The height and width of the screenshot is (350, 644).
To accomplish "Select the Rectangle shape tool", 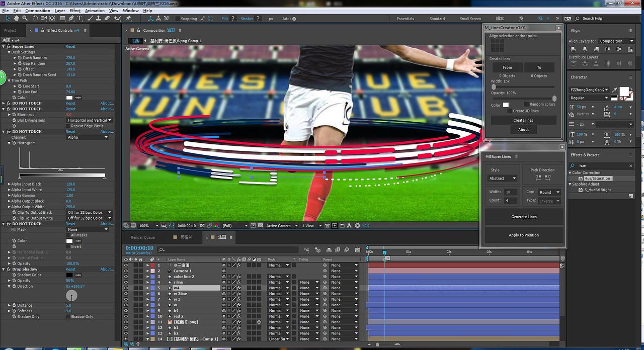I will point(63,18).
